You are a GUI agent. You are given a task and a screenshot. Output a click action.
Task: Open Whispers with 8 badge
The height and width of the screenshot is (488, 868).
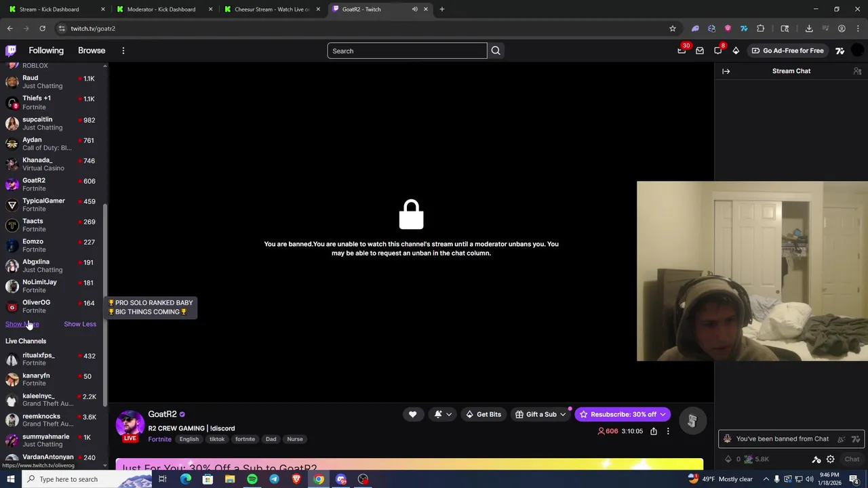click(x=719, y=50)
